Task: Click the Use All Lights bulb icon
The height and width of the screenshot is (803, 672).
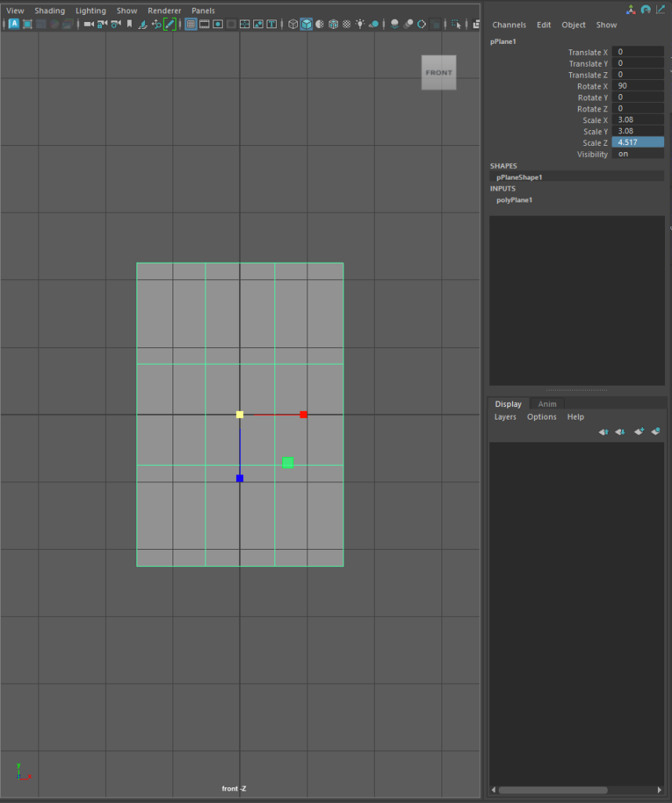Action: [x=360, y=24]
